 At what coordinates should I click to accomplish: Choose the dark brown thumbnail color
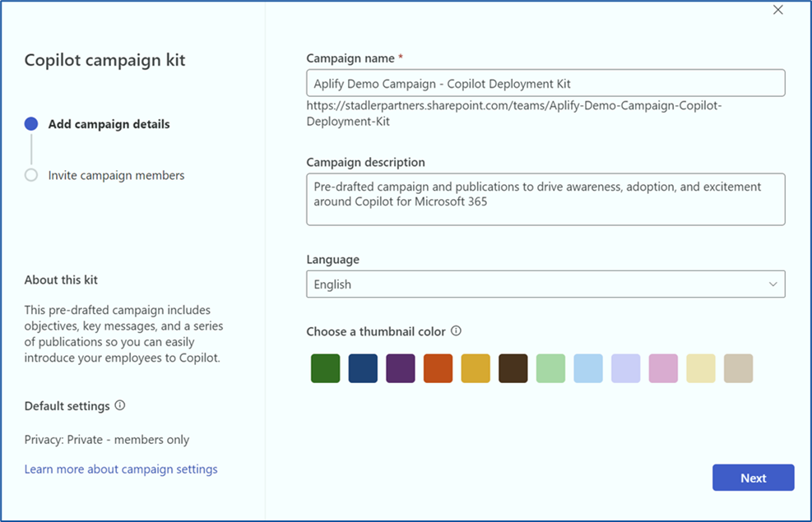point(513,368)
